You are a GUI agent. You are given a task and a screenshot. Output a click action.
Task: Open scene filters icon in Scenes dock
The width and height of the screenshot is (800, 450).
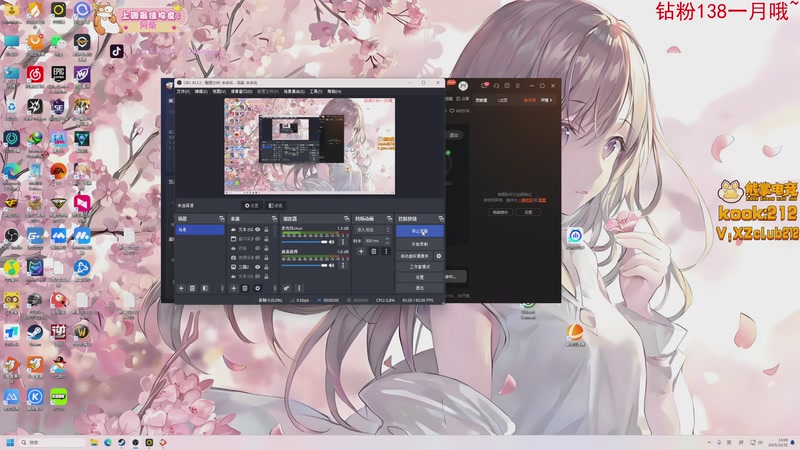tap(205, 288)
